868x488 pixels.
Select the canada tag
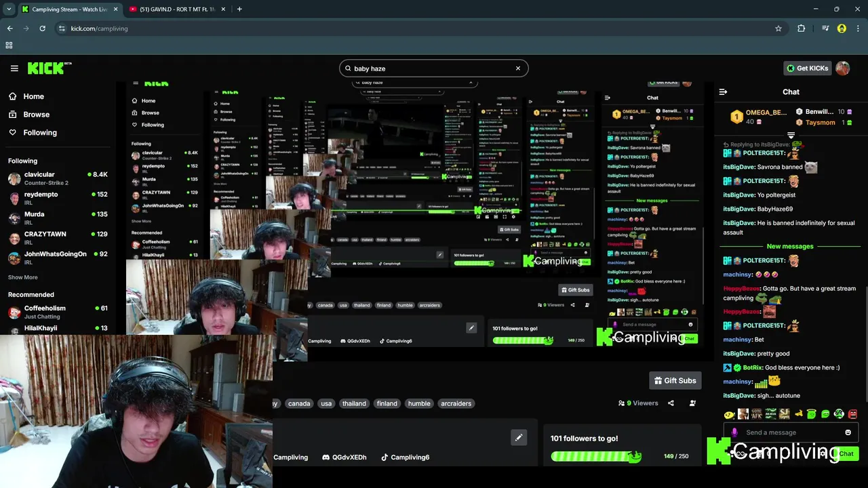point(299,403)
